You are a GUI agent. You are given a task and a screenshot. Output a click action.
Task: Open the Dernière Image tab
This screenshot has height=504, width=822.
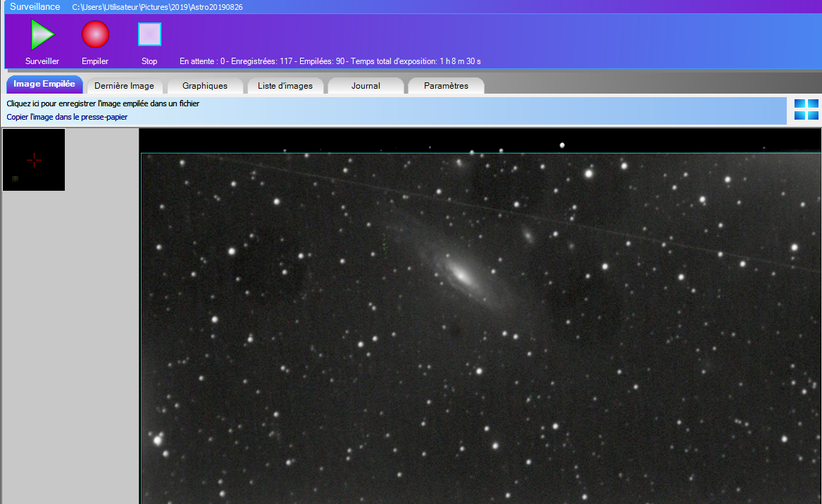pyautogui.click(x=124, y=86)
